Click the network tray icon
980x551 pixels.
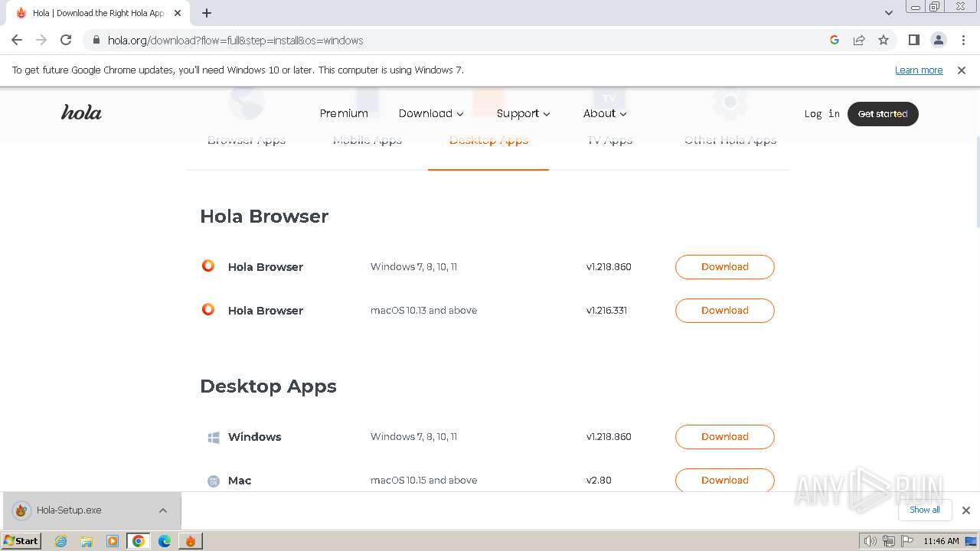[889, 541]
